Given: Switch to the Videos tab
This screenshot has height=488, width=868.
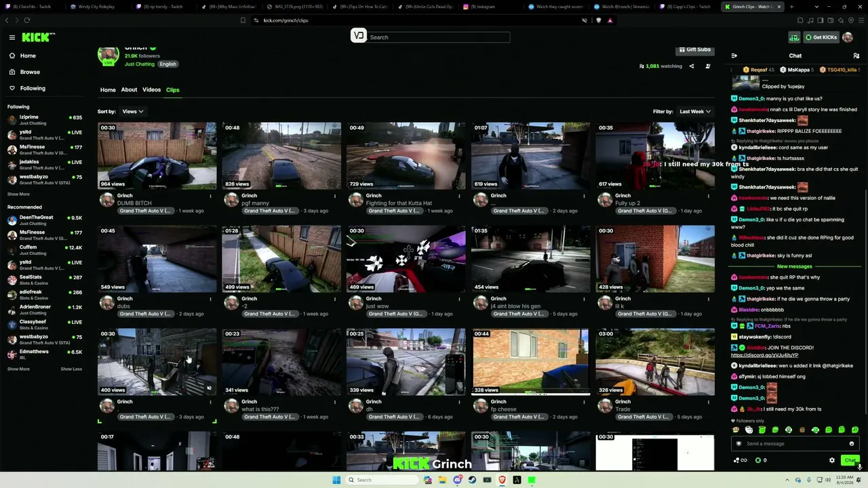Looking at the screenshot, I should (x=151, y=89).
